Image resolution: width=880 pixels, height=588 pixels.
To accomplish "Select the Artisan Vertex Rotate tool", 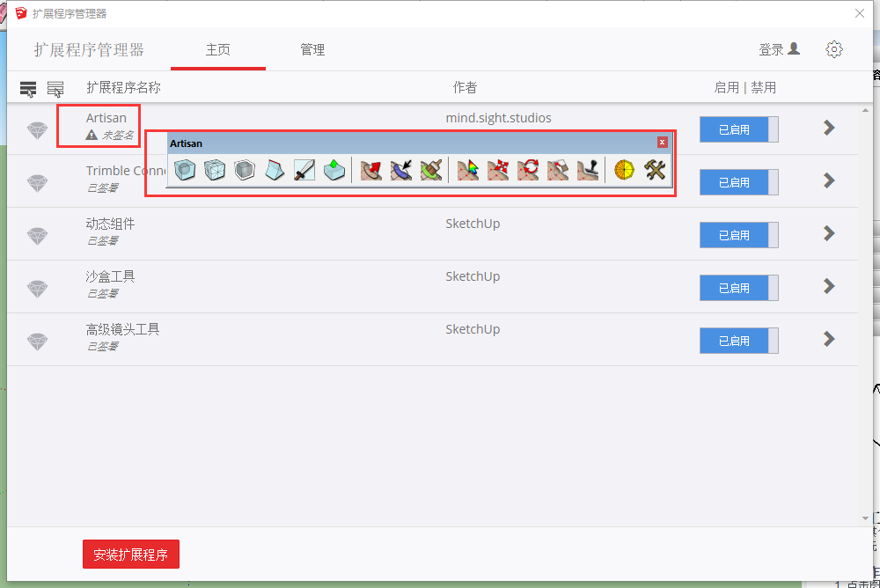I will [527, 170].
